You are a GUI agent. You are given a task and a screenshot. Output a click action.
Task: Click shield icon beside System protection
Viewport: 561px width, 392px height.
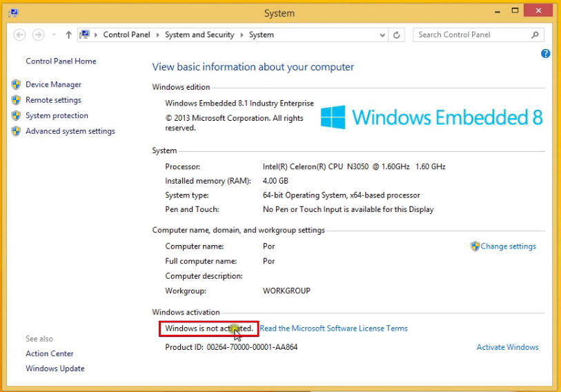16,116
